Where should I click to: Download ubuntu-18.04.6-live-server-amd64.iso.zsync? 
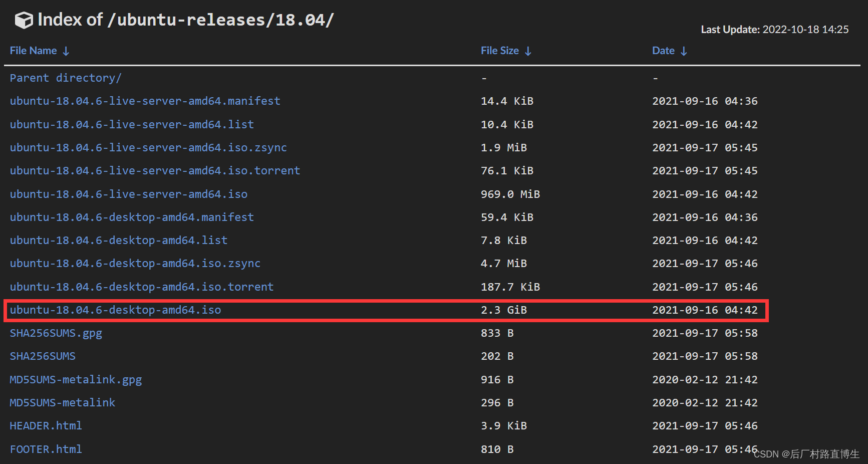[x=148, y=147]
